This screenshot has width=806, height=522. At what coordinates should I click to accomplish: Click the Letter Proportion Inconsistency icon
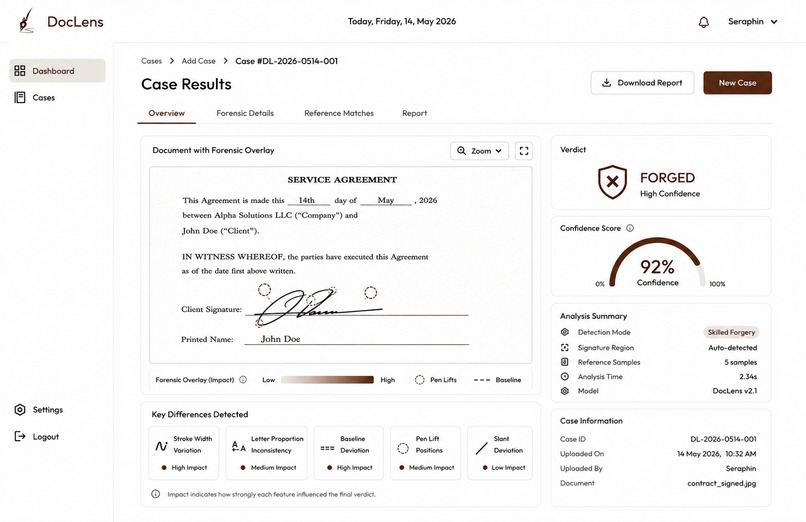click(x=239, y=446)
